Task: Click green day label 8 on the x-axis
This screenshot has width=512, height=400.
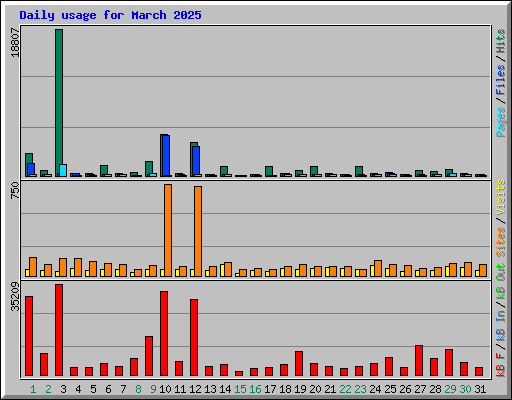Action: pyautogui.click(x=138, y=389)
